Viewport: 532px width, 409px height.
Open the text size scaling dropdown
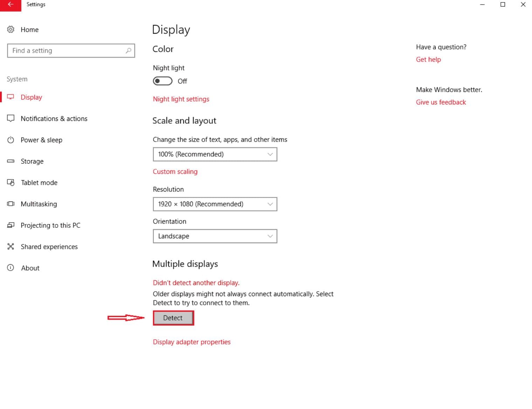pos(215,154)
